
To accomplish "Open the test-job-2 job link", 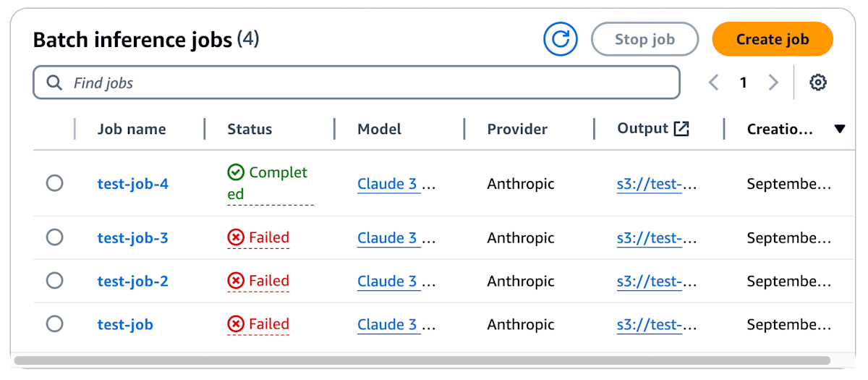I will (x=133, y=281).
